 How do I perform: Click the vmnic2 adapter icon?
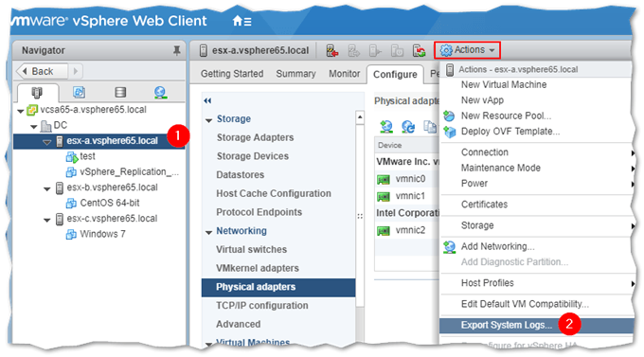click(384, 231)
